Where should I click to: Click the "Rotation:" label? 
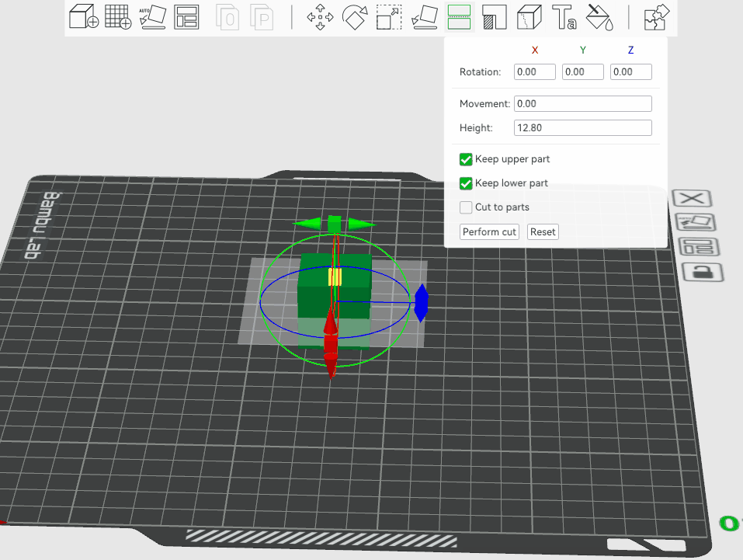480,72
